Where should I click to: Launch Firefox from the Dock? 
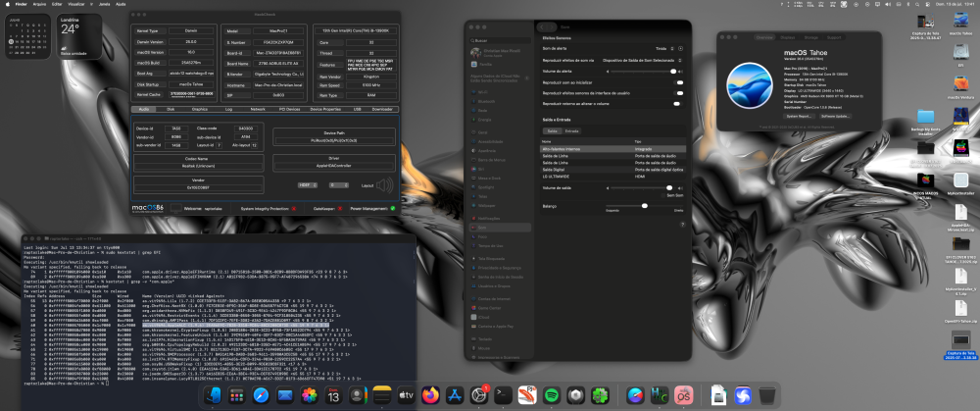(x=430, y=395)
